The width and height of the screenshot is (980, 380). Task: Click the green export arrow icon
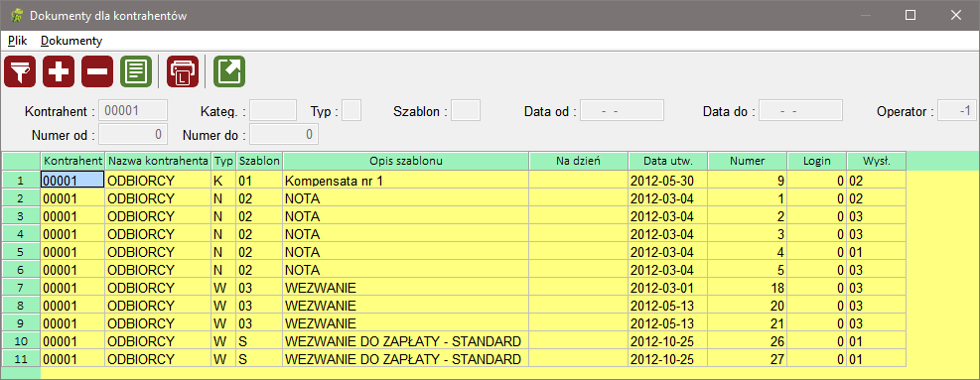click(x=229, y=71)
